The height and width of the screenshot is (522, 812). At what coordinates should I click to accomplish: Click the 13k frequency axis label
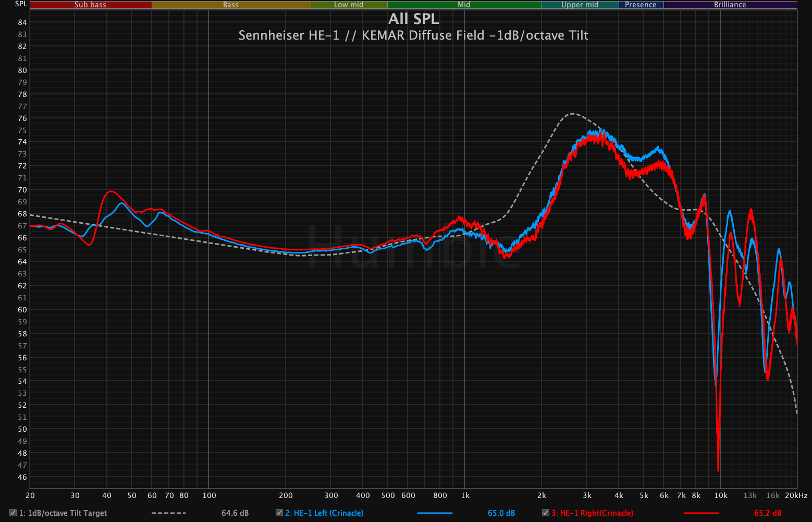750,495
